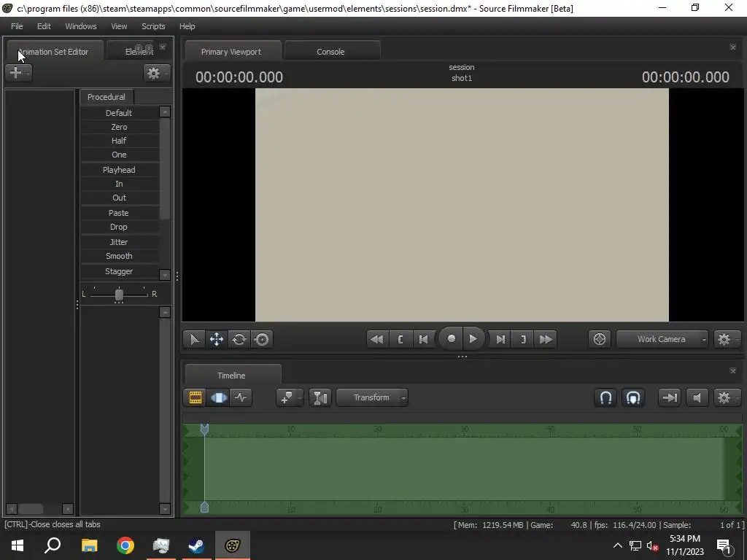Click the presets list scroll-up arrow
The height and width of the screenshot is (560, 747).
165,112
